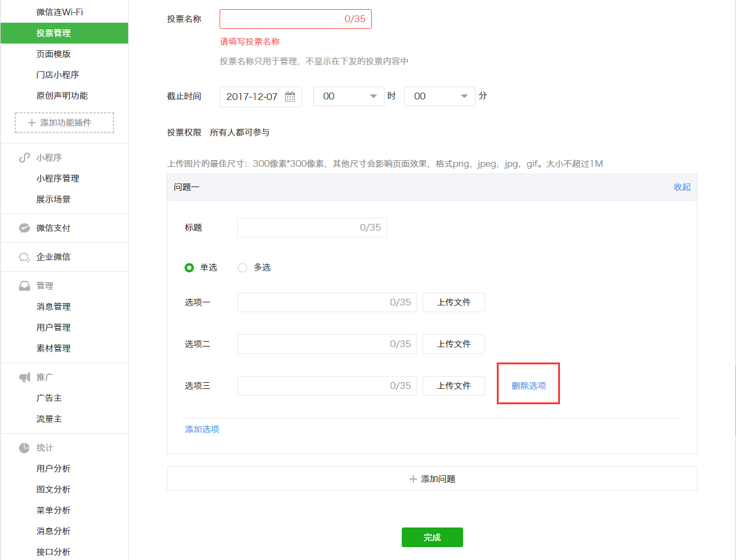
Task: Click the WeChat Pay icon in sidebar
Action: (x=25, y=228)
